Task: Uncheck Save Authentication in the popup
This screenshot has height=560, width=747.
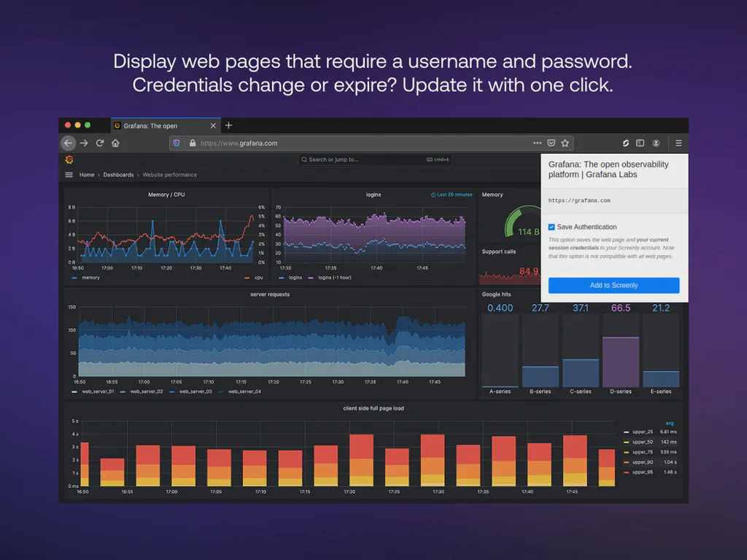Action: click(x=552, y=227)
